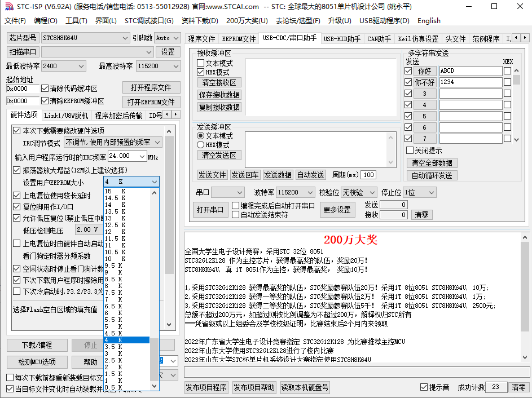Switch to the USB-HID助手 tab
This screenshot has width=532, height=398.
pos(342,39)
